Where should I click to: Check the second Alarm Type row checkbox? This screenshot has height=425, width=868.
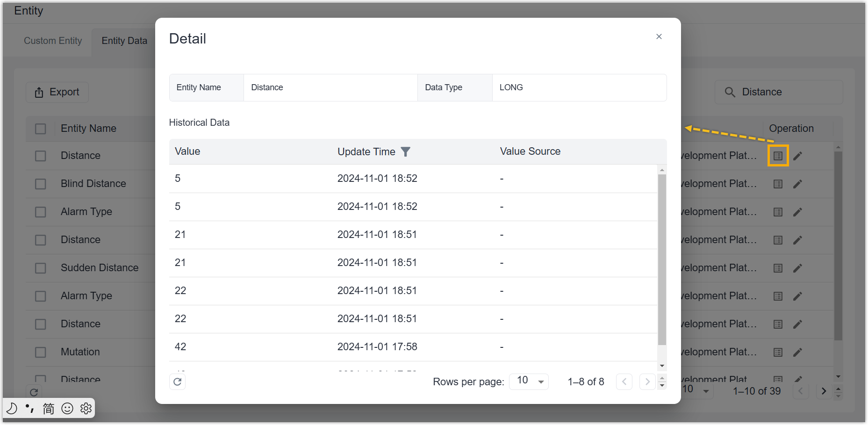(x=41, y=296)
